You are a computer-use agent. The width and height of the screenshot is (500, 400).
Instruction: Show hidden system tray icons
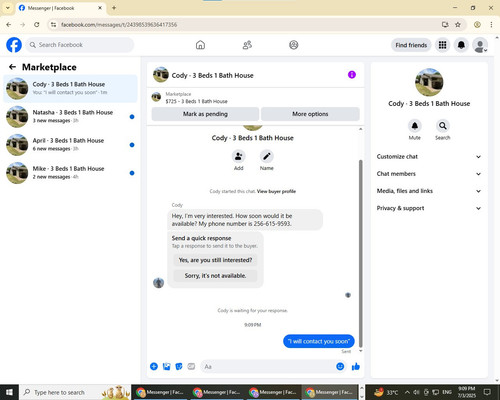tap(407, 392)
